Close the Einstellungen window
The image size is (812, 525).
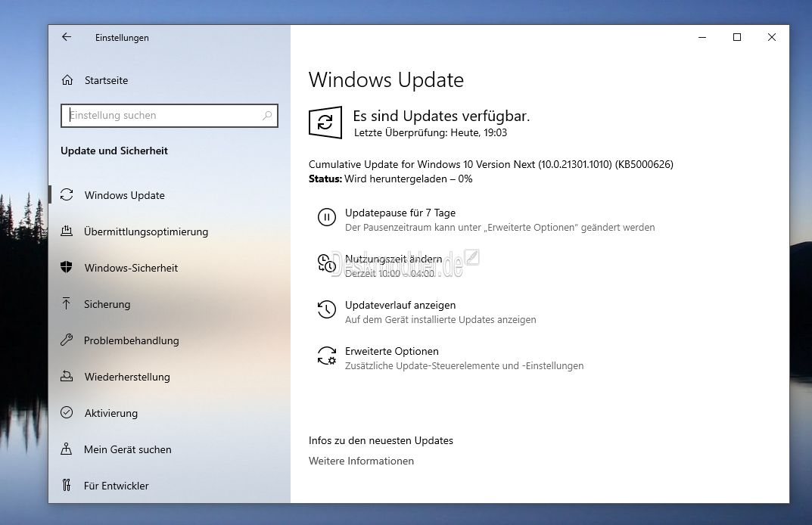tap(772, 37)
